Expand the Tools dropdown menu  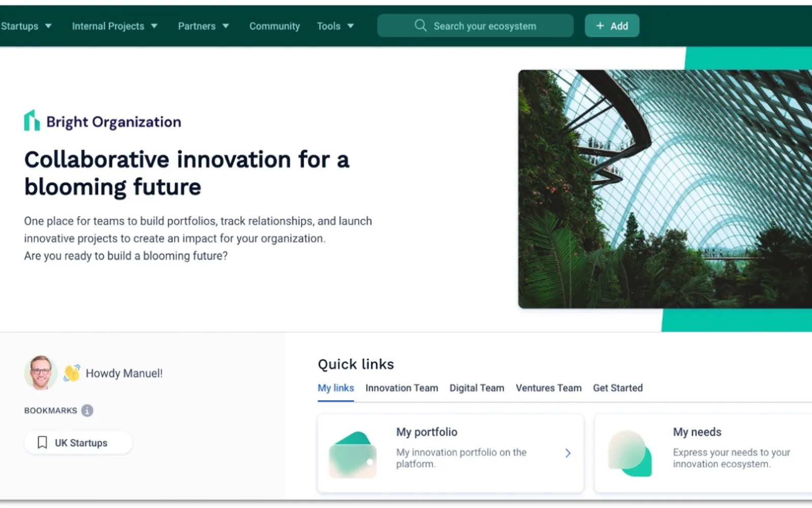coord(335,26)
